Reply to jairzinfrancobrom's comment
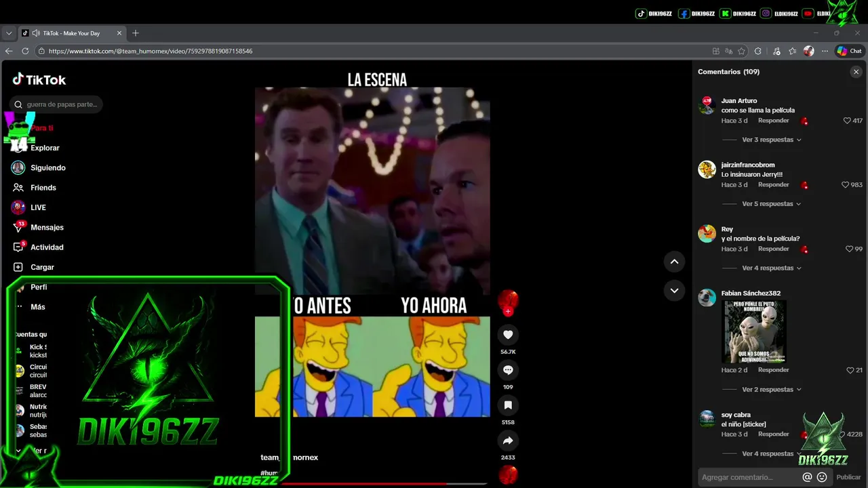 pyautogui.click(x=774, y=184)
